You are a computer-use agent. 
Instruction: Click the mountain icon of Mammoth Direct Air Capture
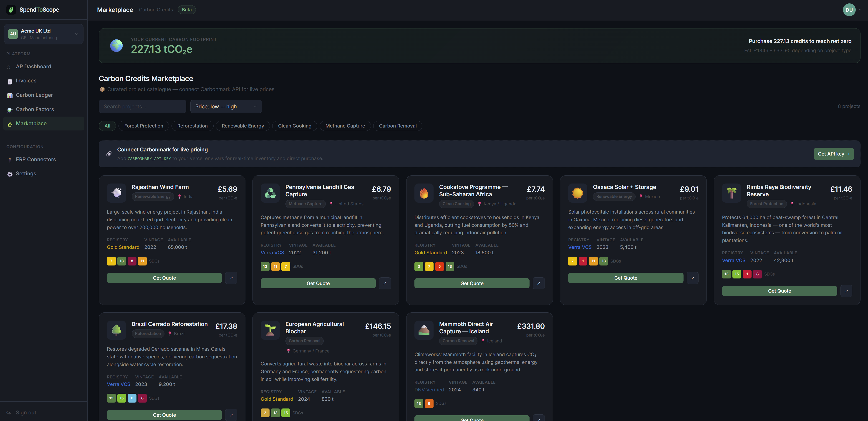pos(424,330)
